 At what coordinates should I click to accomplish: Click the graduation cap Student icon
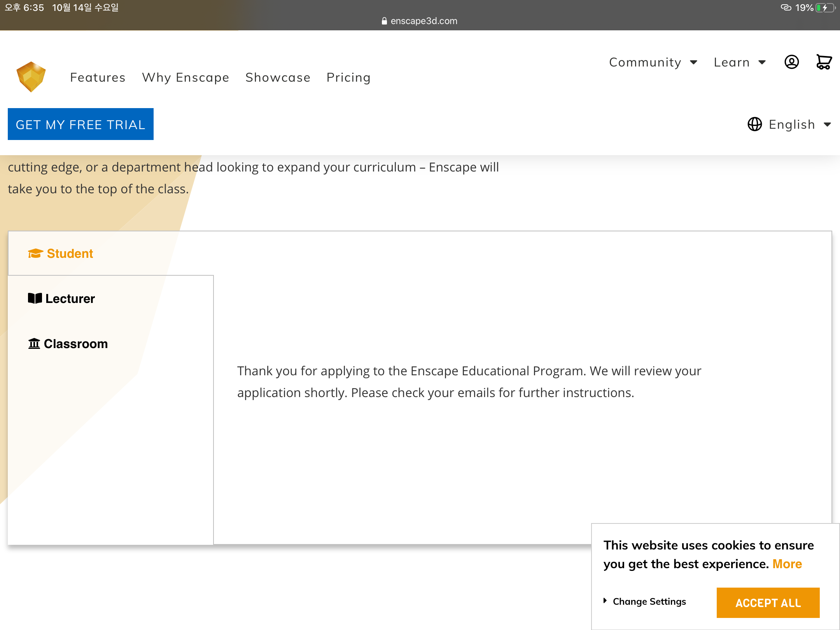[35, 254]
